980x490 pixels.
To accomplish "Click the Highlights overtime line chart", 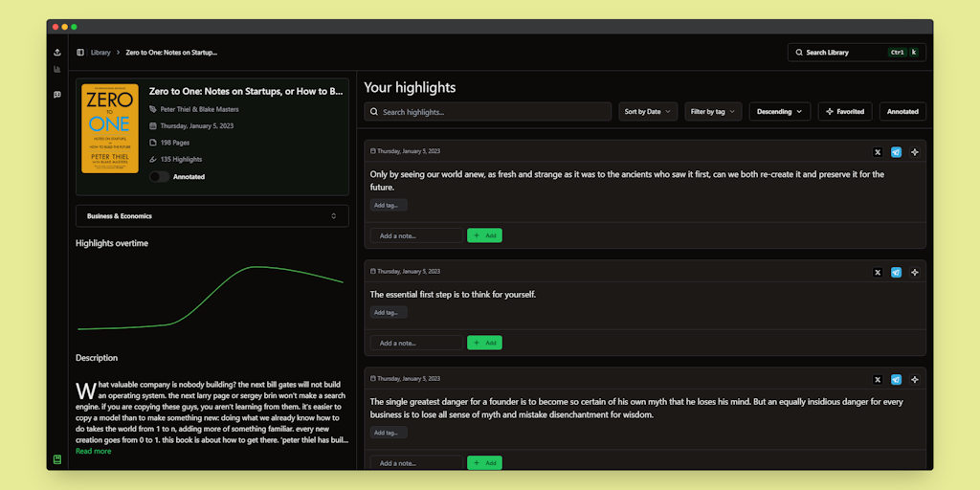I will click(211, 298).
